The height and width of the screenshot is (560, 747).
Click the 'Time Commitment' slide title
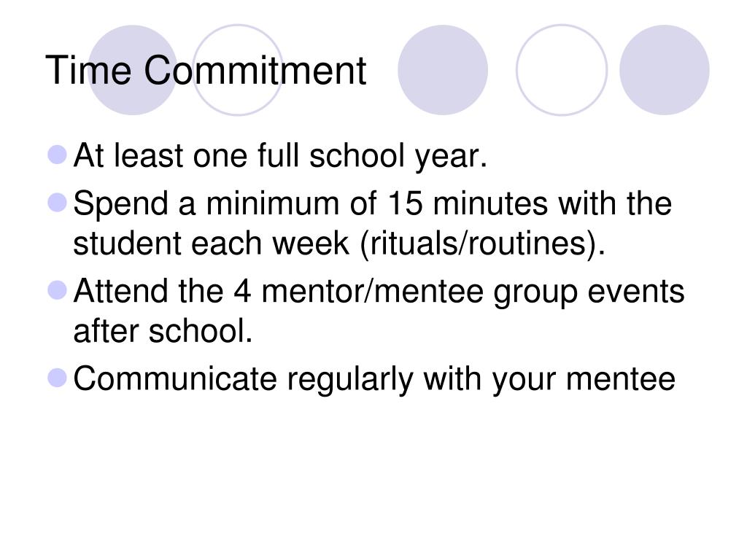205,71
